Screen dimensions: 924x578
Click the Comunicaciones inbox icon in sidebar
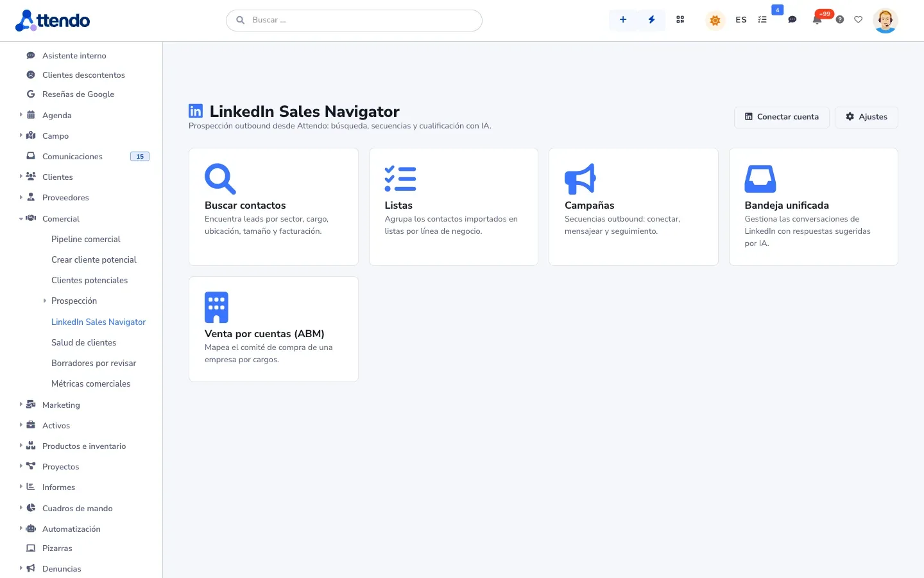click(31, 156)
